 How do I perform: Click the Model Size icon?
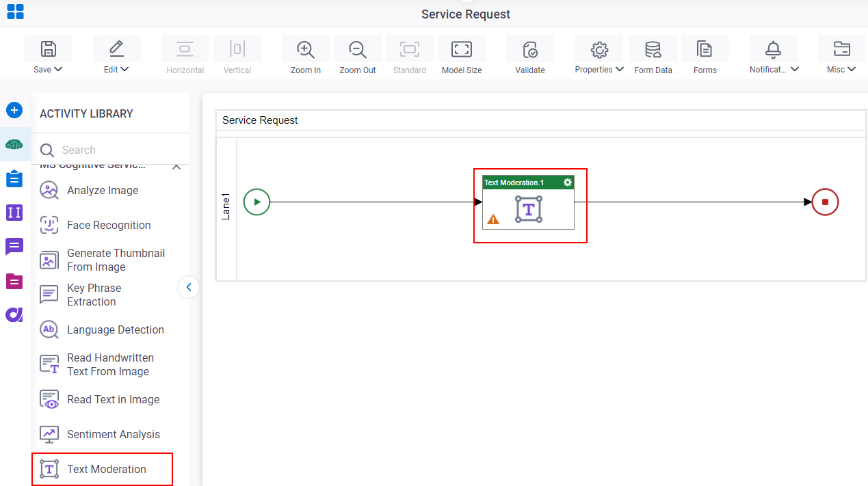(462, 49)
